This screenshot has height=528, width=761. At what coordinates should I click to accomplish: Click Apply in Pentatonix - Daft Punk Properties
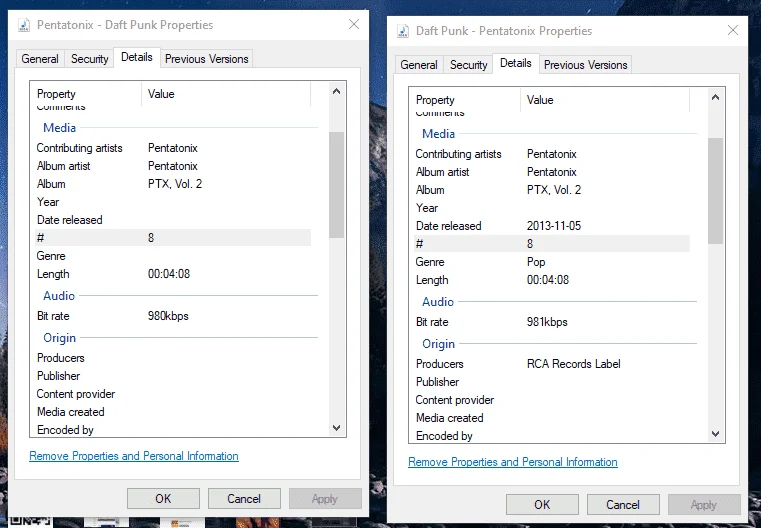click(x=325, y=498)
